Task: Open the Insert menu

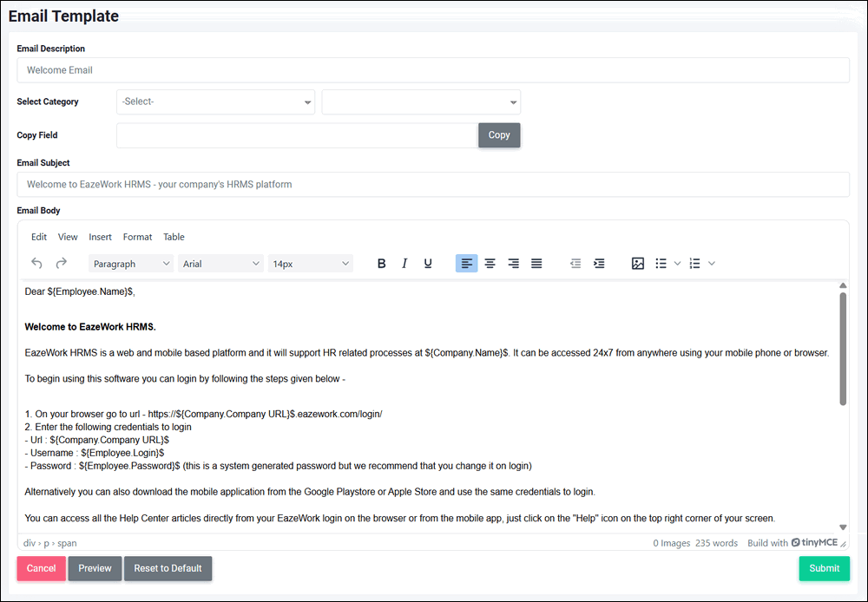Action: click(x=100, y=237)
